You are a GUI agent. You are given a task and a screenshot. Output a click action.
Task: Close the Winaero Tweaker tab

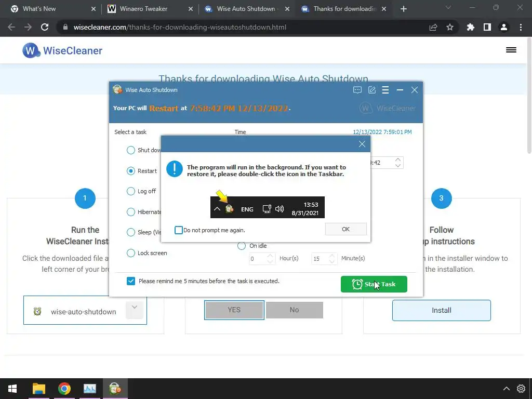click(x=191, y=9)
